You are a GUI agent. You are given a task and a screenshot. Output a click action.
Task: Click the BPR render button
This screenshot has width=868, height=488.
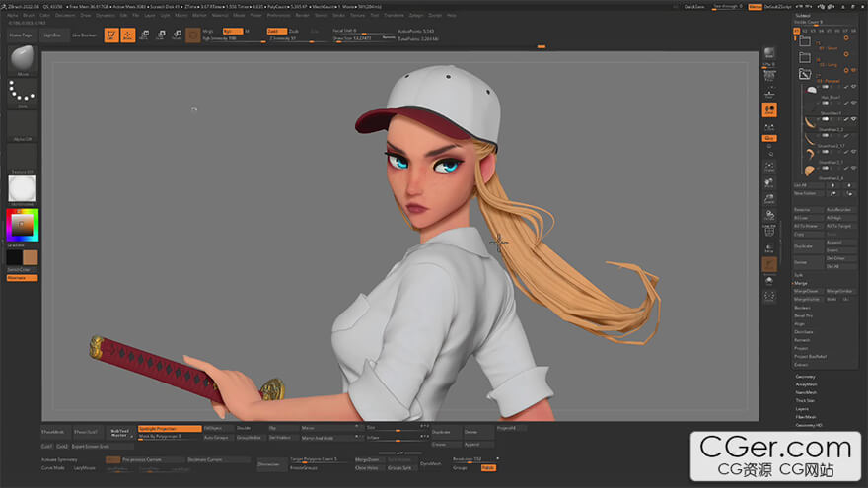(x=769, y=55)
